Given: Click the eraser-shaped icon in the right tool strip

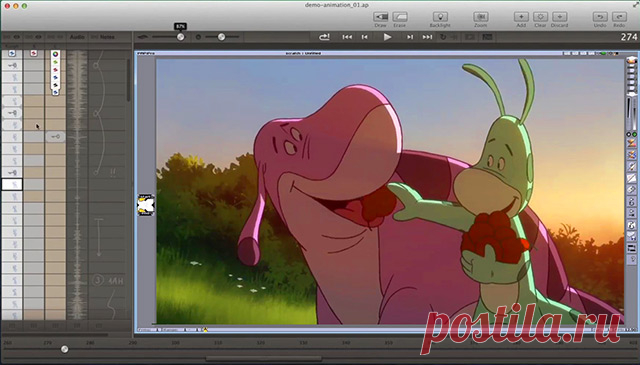Looking at the screenshot, I should [x=631, y=189].
